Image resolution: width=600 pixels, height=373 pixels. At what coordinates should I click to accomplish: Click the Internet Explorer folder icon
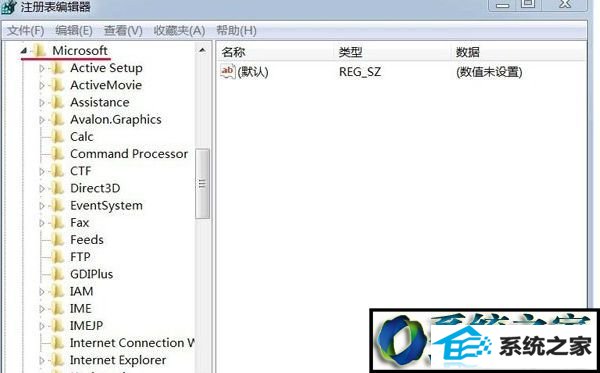(58, 360)
